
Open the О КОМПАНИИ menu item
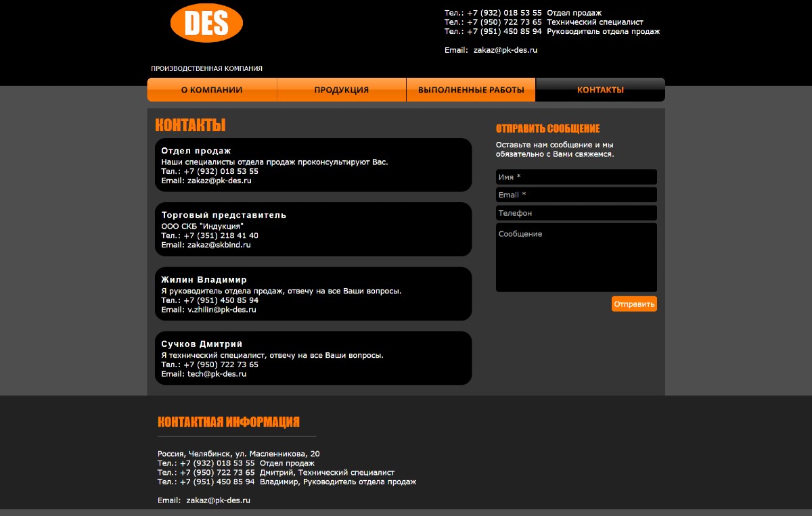coord(212,90)
